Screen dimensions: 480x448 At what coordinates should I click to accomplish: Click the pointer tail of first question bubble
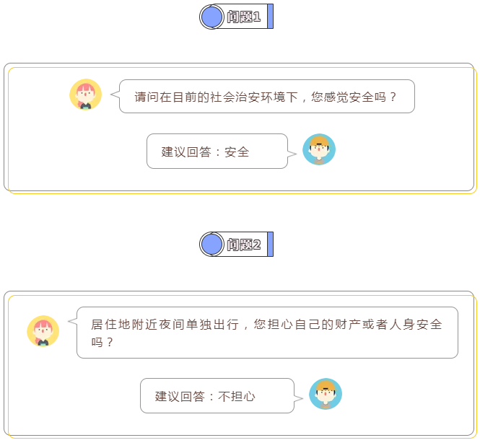click(x=115, y=95)
